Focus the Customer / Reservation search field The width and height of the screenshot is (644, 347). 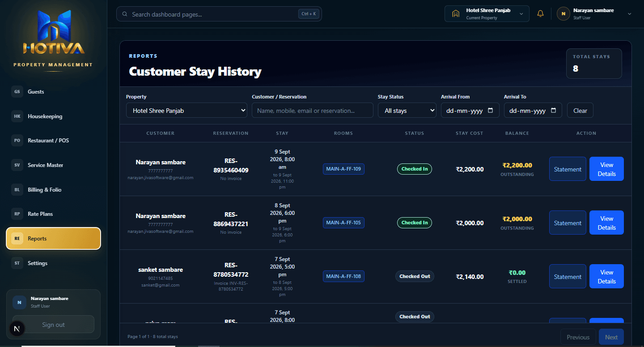(x=313, y=111)
